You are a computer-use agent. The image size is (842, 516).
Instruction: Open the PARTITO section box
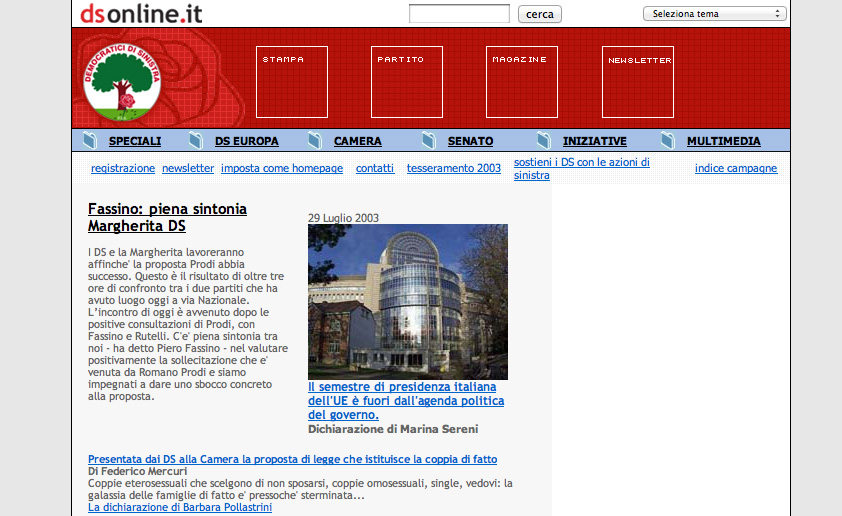click(407, 82)
